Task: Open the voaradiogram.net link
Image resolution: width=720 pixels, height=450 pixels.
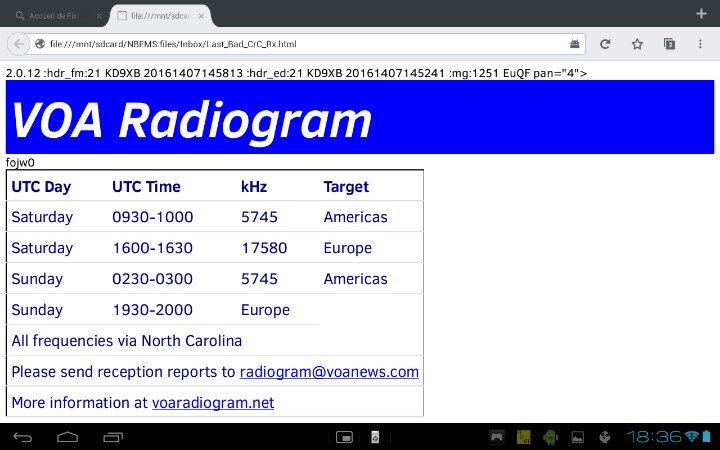Action: tap(213, 403)
